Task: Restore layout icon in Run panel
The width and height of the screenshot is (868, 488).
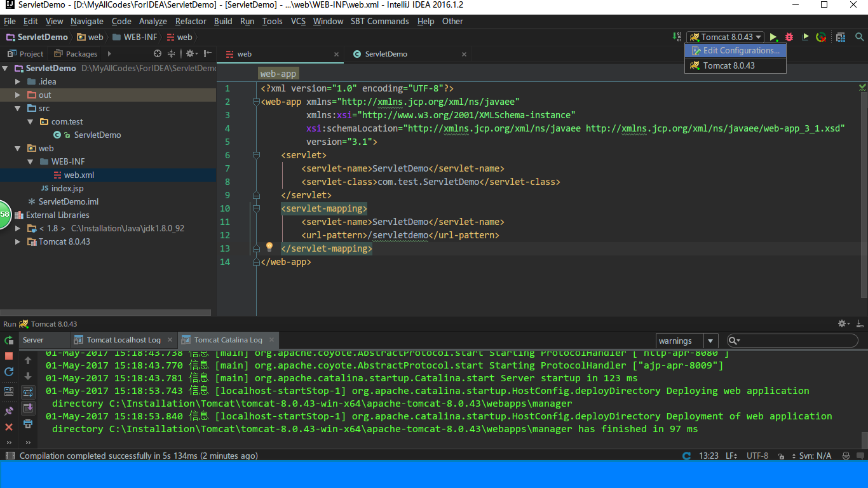Action: (x=9, y=391)
